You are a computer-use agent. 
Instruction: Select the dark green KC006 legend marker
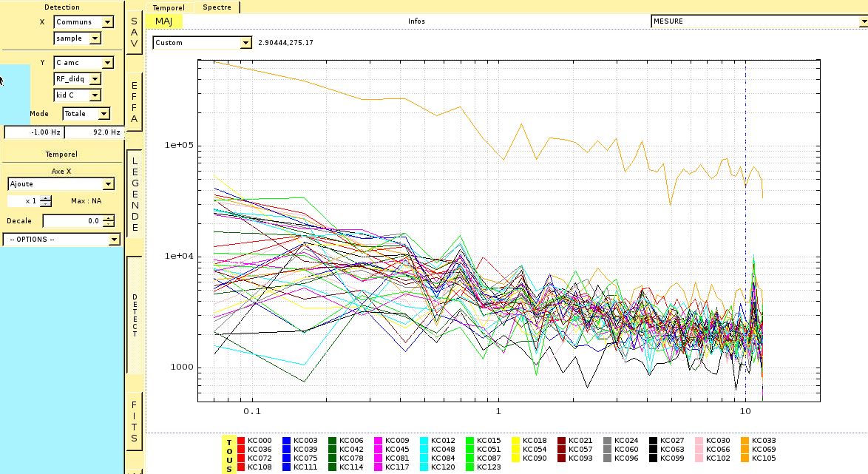coord(333,441)
